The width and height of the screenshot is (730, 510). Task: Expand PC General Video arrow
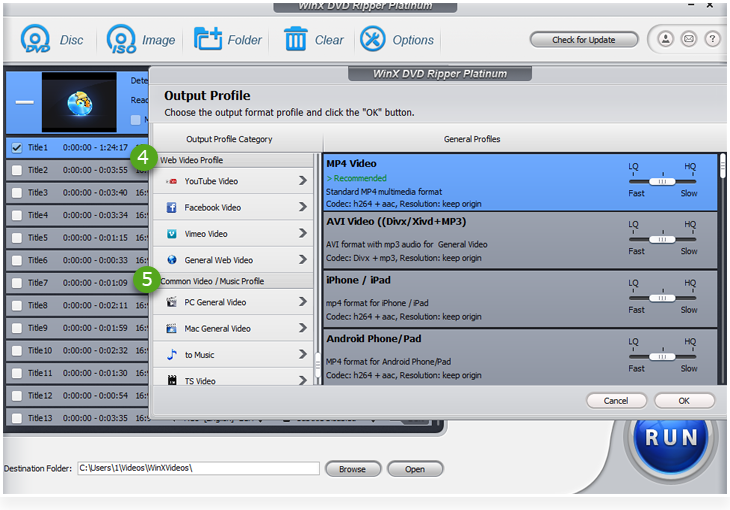303,301
